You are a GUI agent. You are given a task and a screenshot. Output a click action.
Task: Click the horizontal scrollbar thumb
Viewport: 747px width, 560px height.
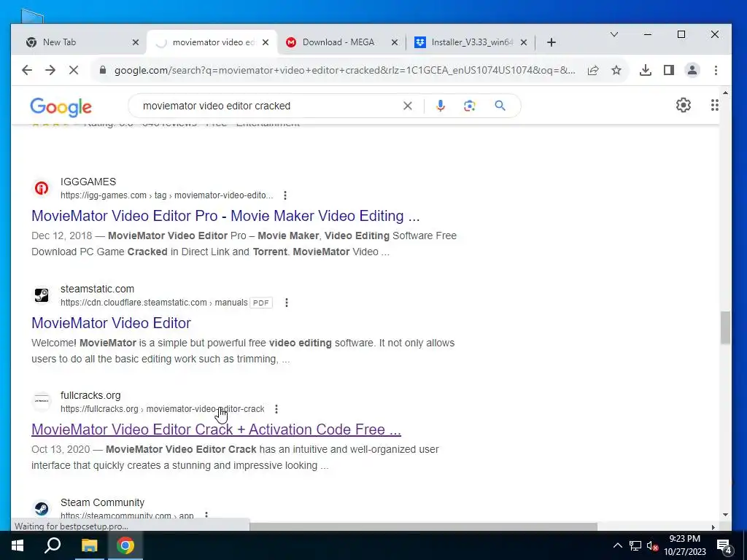point(423,526)
